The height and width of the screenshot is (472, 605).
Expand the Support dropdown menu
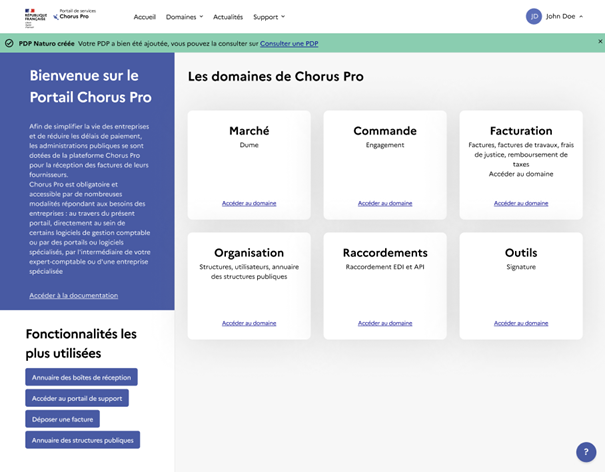(x=269, y=17)
